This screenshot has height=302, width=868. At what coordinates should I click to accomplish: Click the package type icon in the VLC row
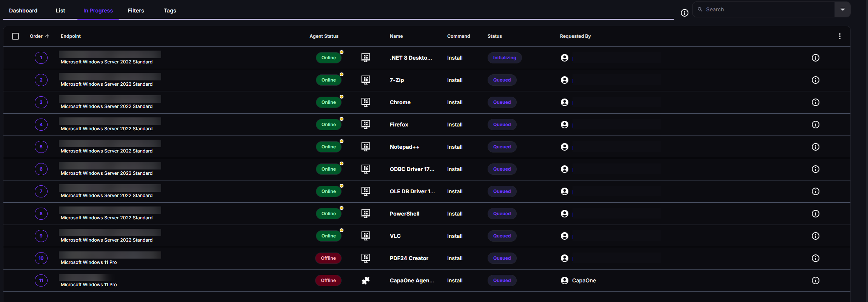coord(366,236)
